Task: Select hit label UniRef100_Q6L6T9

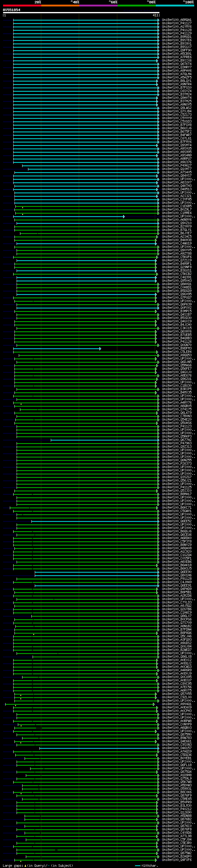Action: (x=176, y=413)
